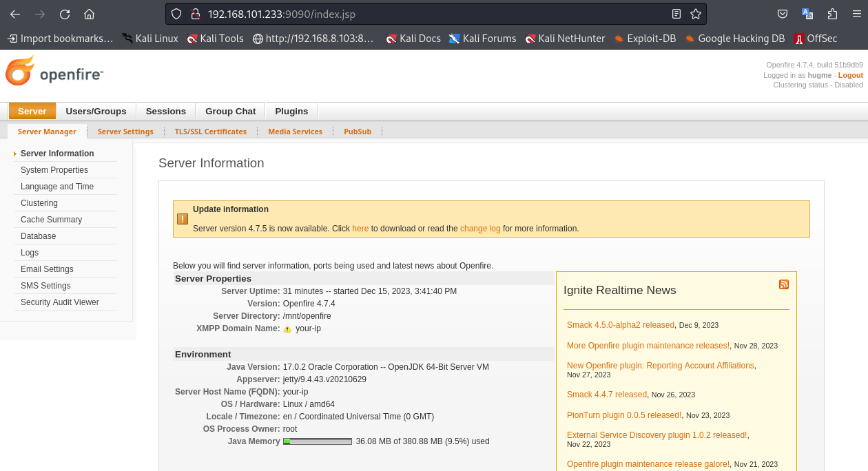Open 'Reporting Account Affiliations' plugin news

point(661,366)
